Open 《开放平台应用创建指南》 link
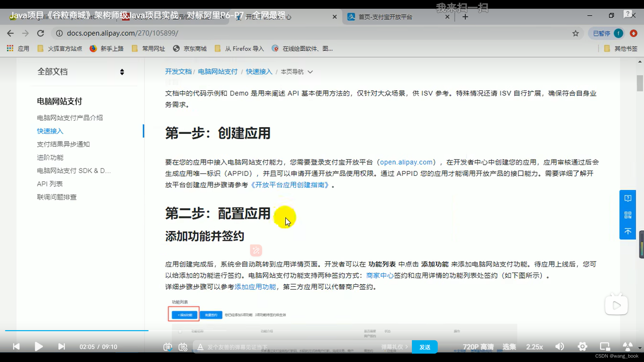 click(289, 185)
